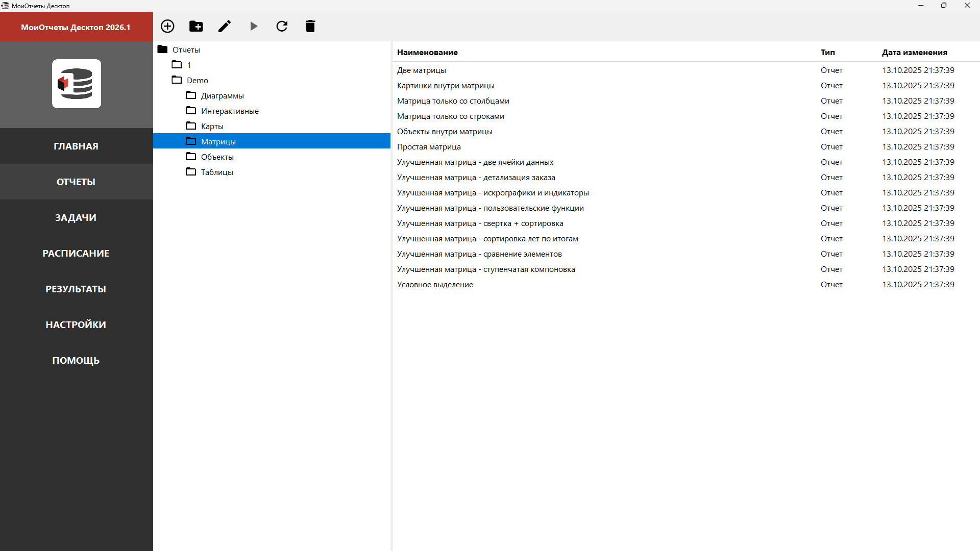980x551 pixels.
Task: Collapse the Demo folder node
Action: (197, 80)
